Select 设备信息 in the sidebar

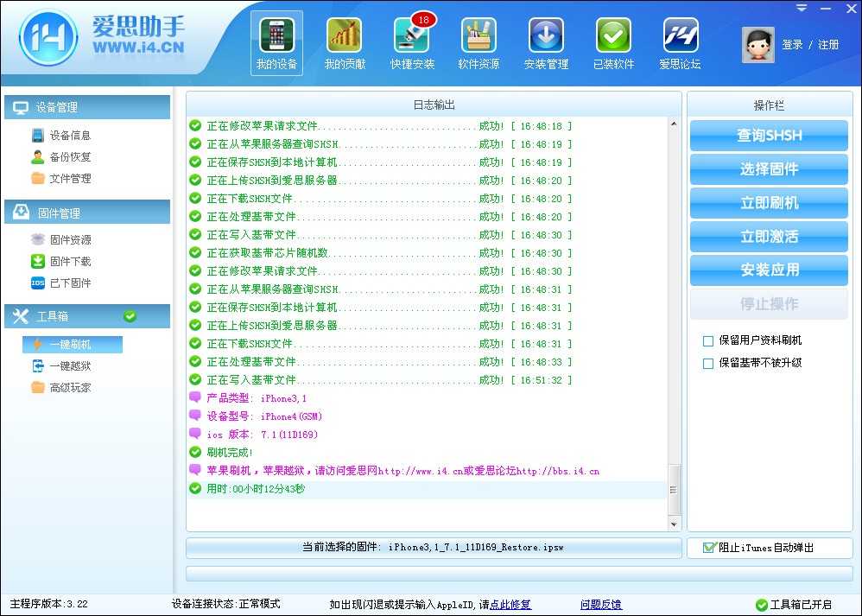coord(61,136)
